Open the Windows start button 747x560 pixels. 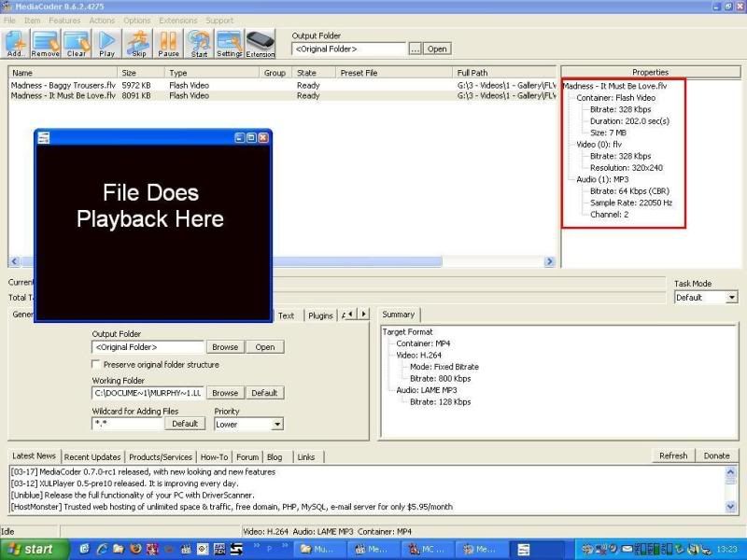[x=34, y=549]
